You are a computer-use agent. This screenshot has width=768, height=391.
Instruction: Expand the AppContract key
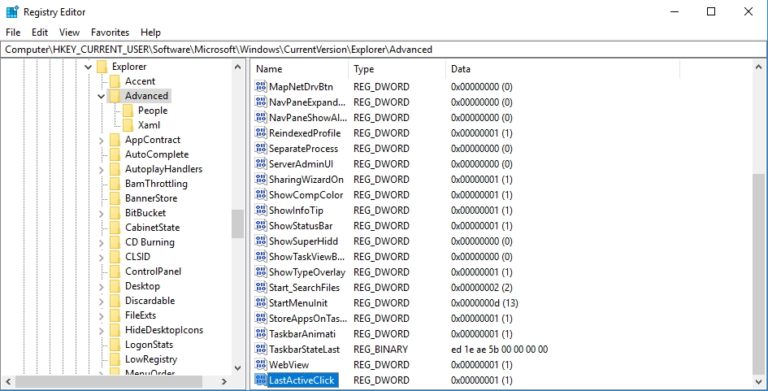[x=101, y=141]
